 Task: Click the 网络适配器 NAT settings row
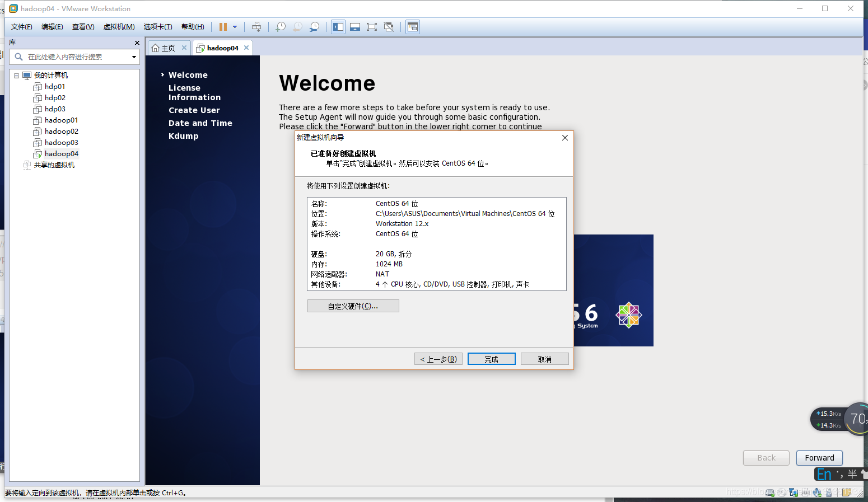436,274
